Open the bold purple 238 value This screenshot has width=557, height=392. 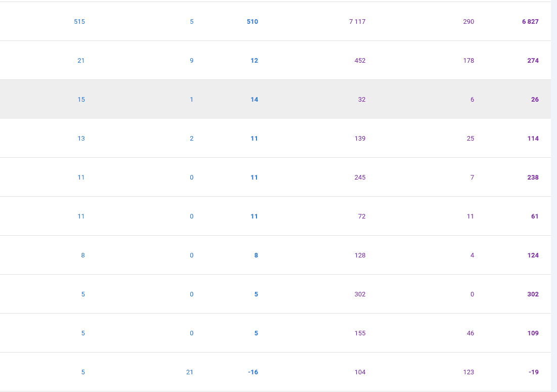click(x=533, y=178)
